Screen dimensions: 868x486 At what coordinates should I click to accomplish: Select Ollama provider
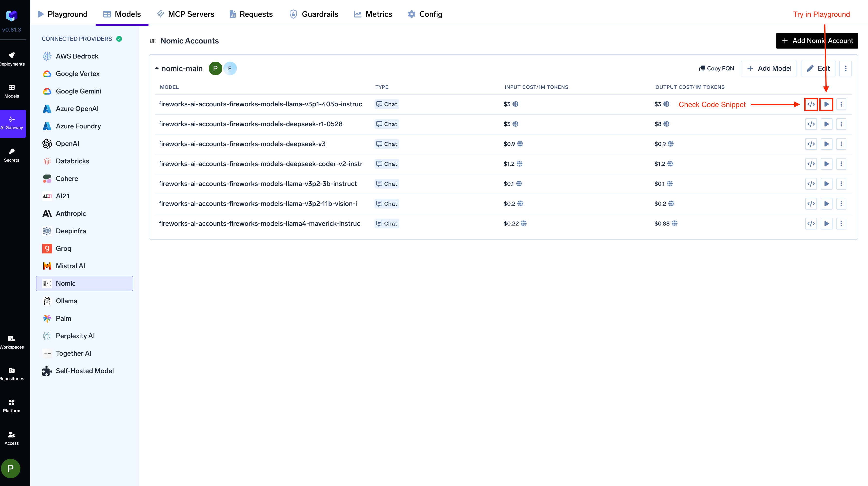pos(85,301)
